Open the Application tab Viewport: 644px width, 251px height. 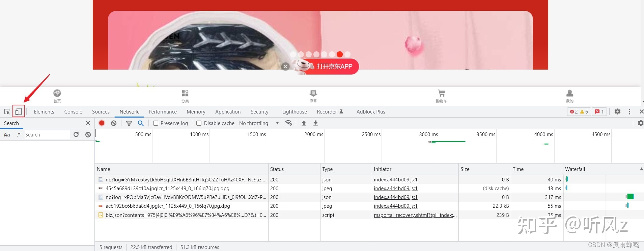coord(228,111)
